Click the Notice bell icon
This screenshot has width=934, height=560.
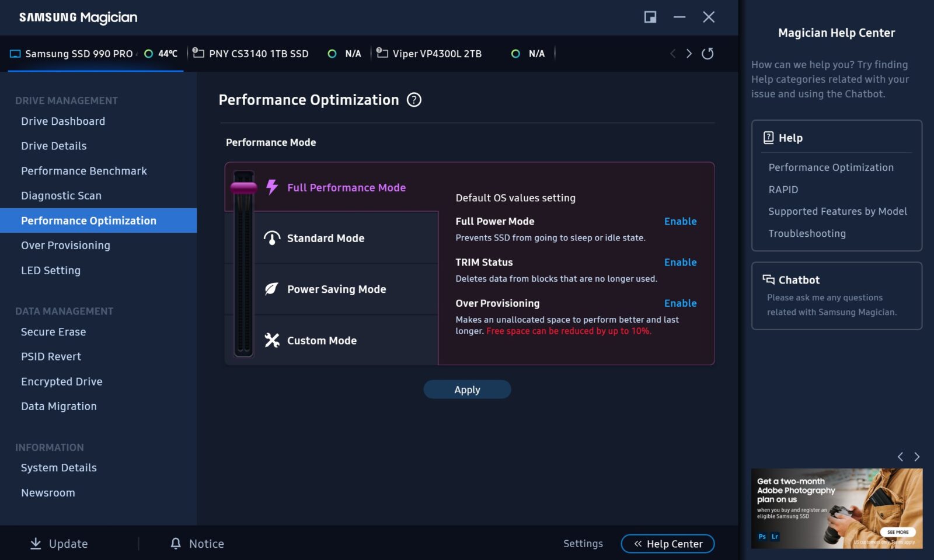pos(176,543)
